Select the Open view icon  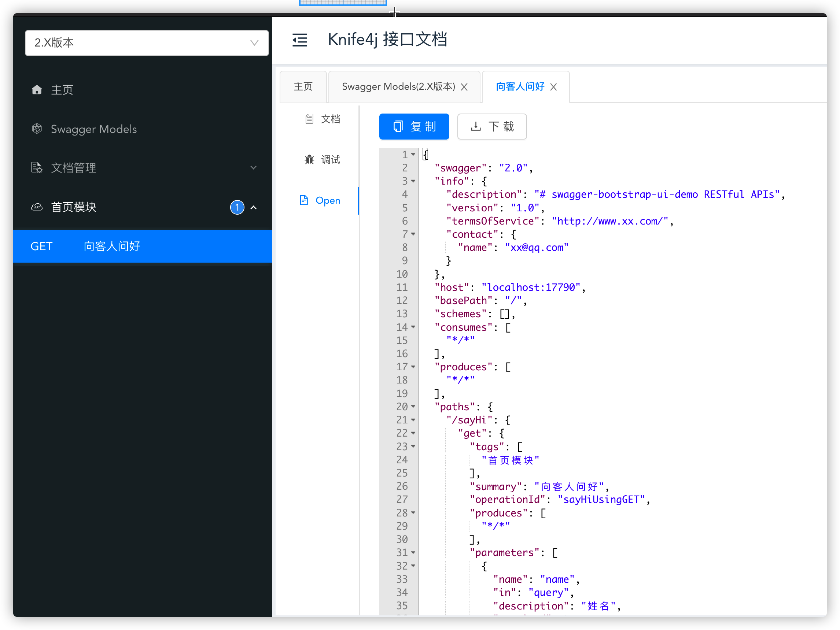tap(304, 200)
